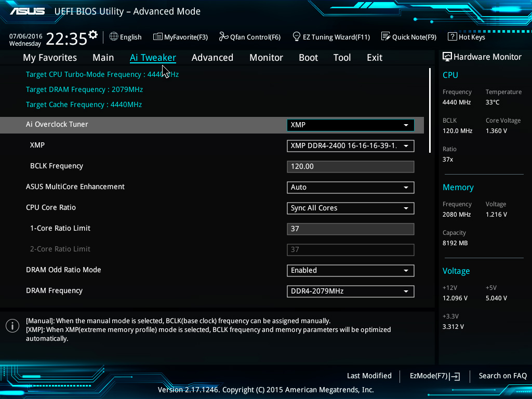Open Qfan Control fan icon

[x=223, y=37]
